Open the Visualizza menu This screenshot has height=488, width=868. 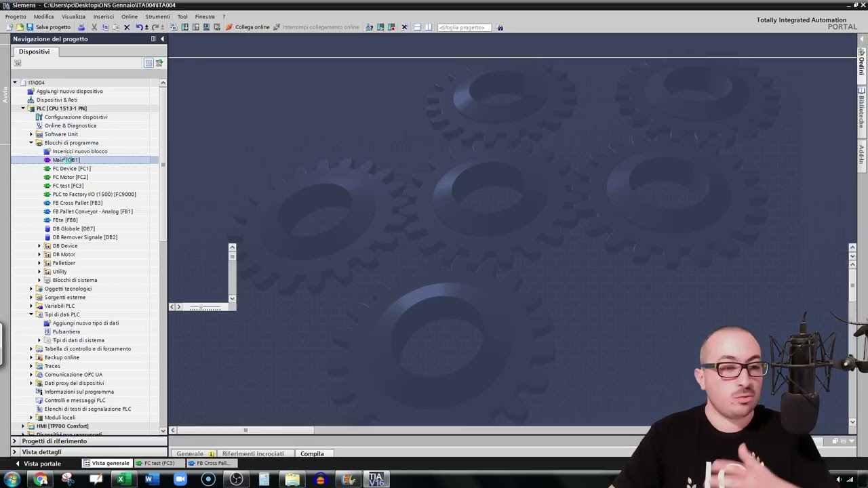coord(73,16)
